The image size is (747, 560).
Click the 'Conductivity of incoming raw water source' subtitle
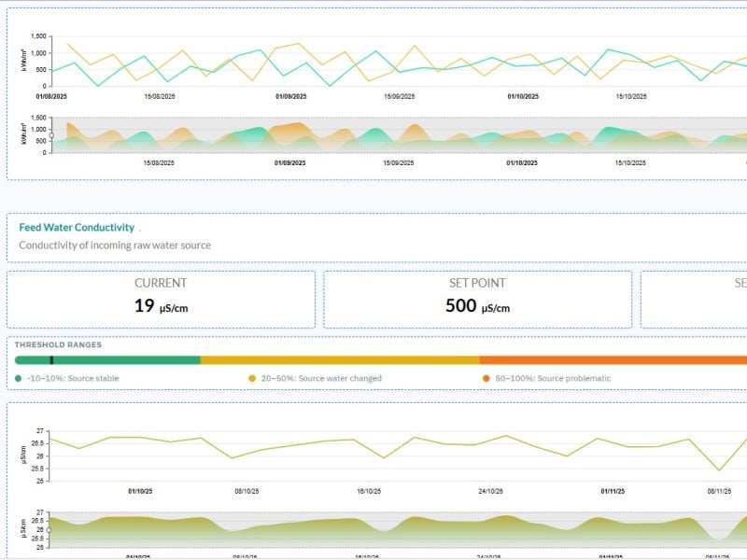point(115,245)
